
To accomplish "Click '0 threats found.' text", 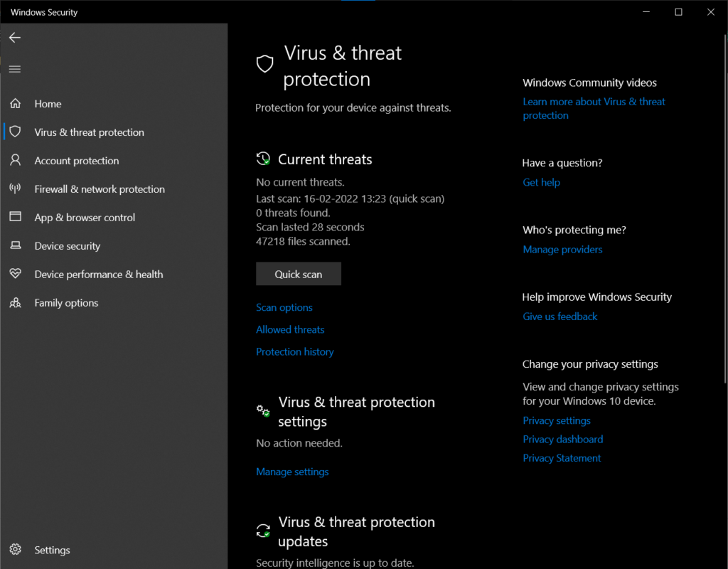I will click(x=294, y=213).
